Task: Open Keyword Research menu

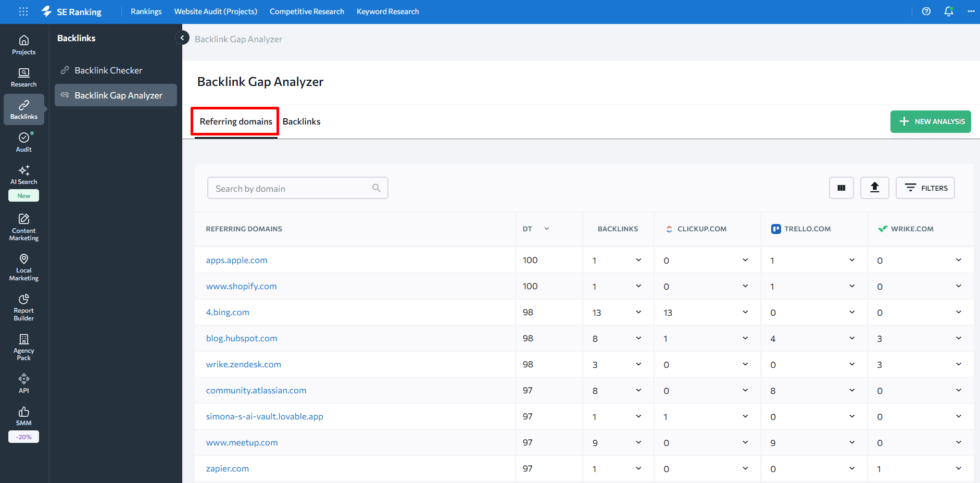Action: coord(388,11)
